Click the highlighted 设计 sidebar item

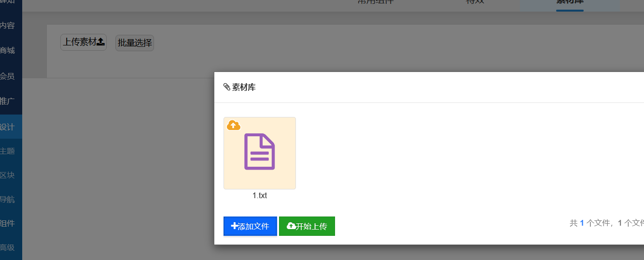tap(8, 127)
